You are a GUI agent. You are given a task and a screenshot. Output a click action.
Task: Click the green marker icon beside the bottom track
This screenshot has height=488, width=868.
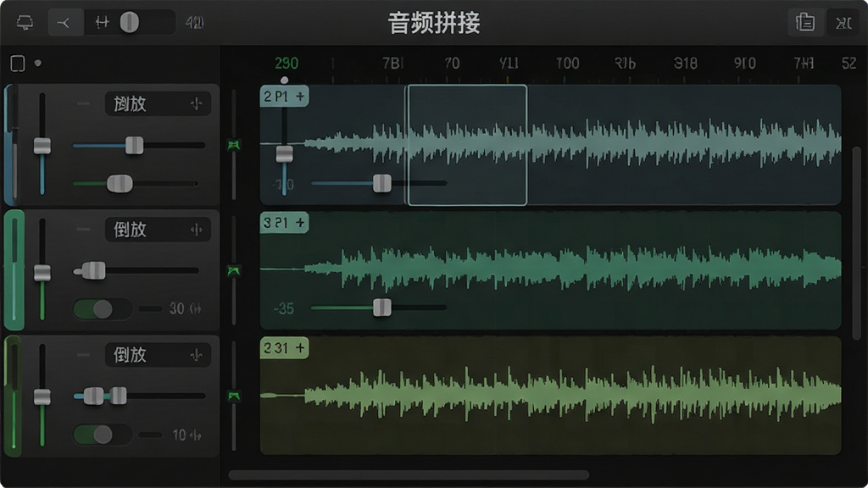[234, 396]
